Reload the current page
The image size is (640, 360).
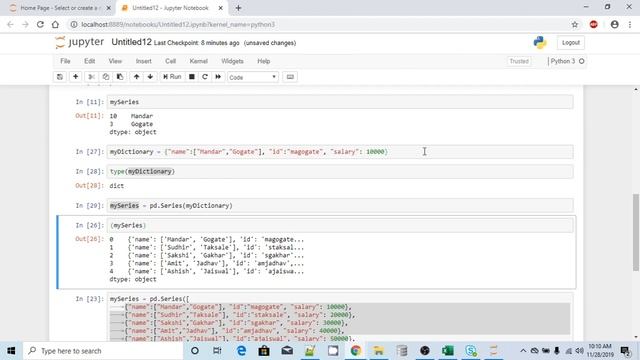click(40, 24)
